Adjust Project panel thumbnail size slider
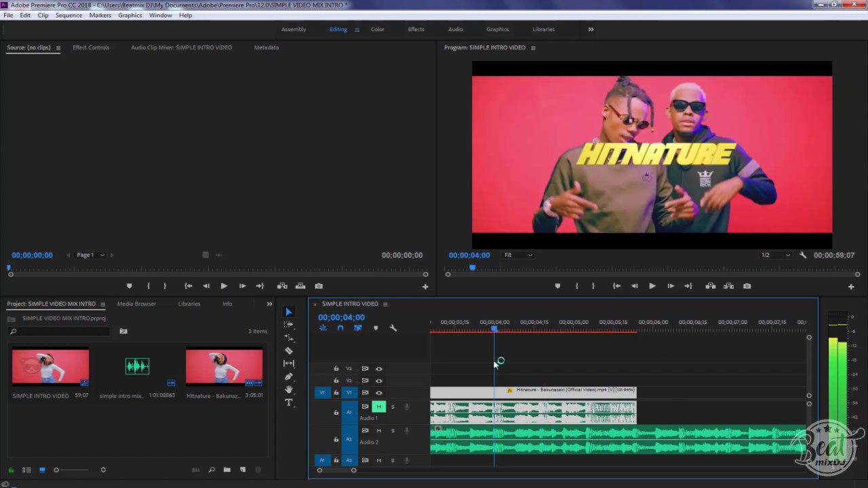The height and width of the screenshot is (488, 868). (57, 470)
